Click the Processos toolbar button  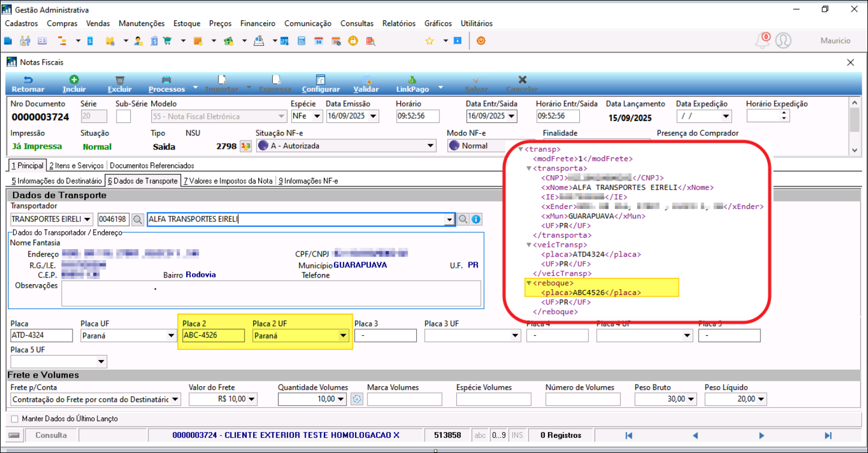pyautogui.click(x=166, y=84)
